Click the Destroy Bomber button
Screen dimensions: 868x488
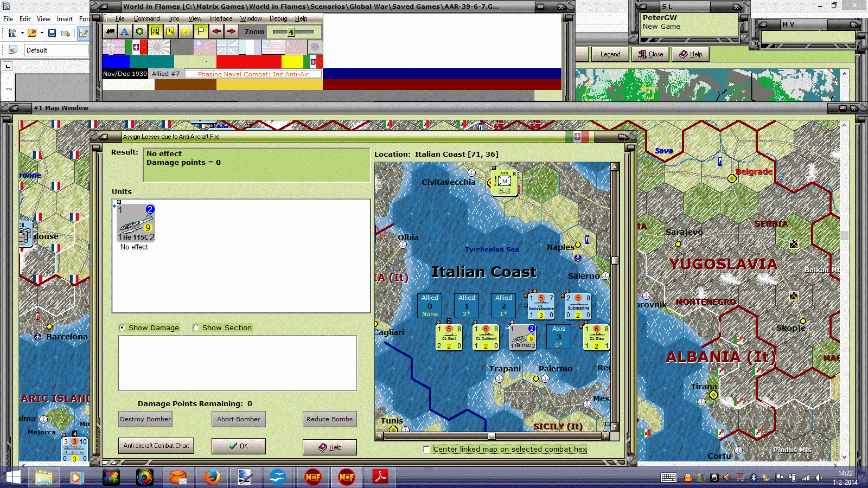(145, 419)
